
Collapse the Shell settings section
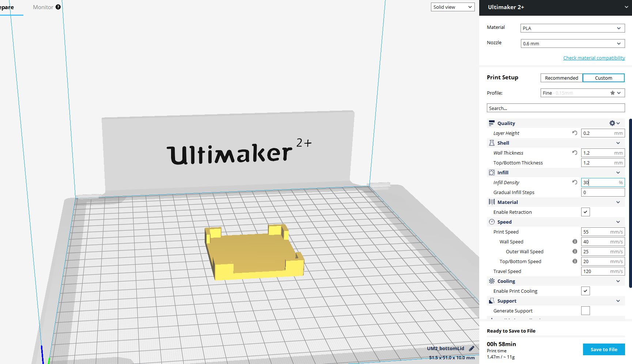click(618, 143)
